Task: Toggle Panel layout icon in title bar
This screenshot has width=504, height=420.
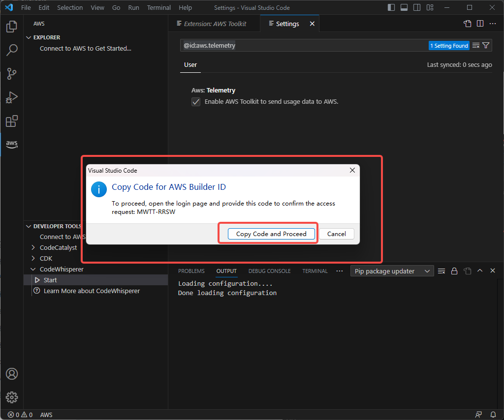Action: [x=404, y=7]
